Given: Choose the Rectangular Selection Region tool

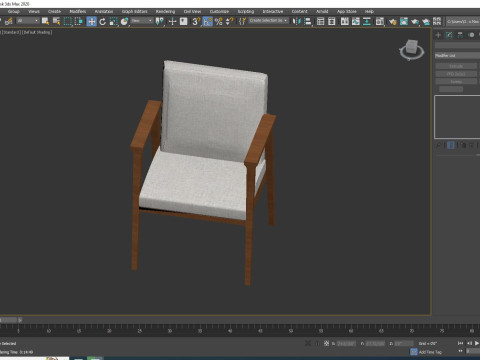Looking at the screenshot, I should (x=68, y=21).
